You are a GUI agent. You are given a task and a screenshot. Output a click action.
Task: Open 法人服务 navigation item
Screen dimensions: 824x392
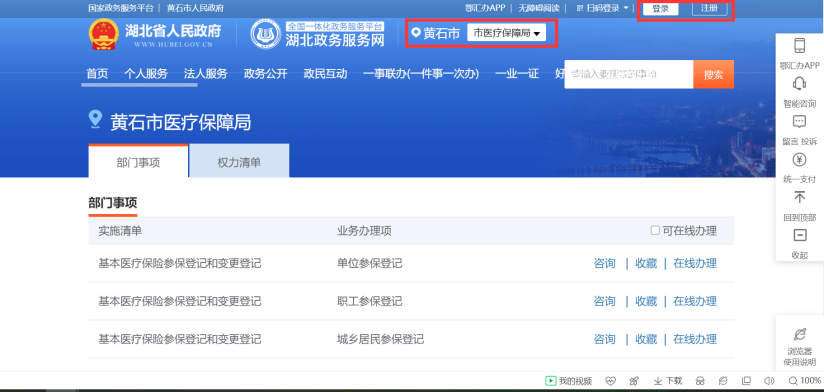[x=205, y=74]
